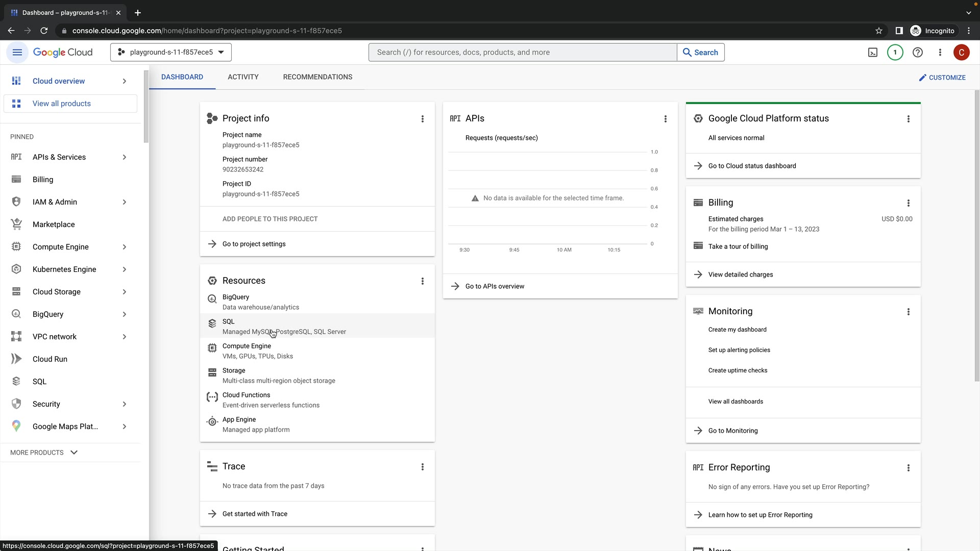
Task: Switch to the RECOMMENDATIONS tab
Action: [x=317, y=77]
